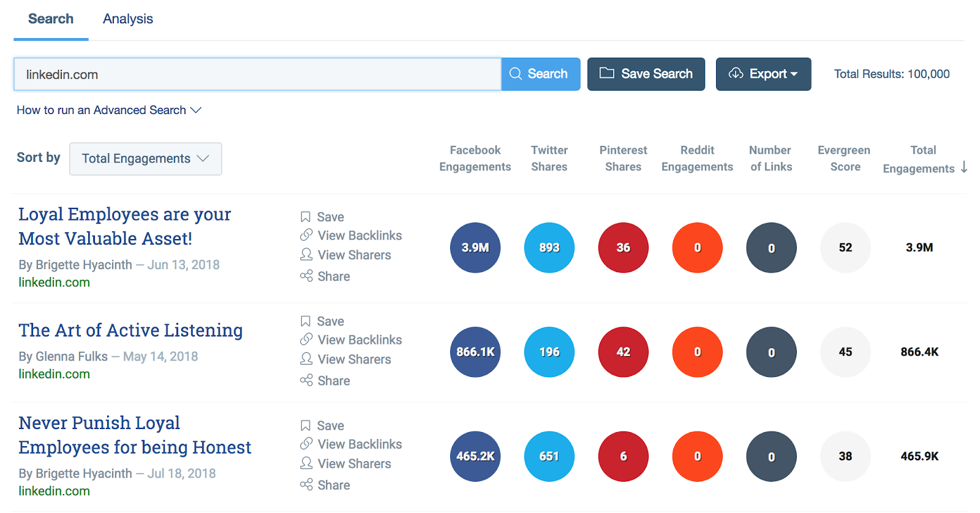
Task: Switch to the Analysis tab
Action: pyautogui.click(x=128, y=19)
